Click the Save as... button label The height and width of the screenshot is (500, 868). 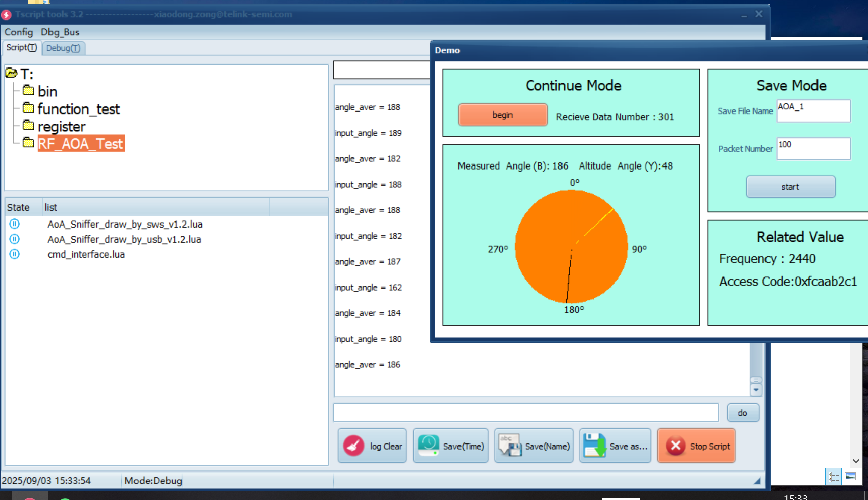coord(629,446)
